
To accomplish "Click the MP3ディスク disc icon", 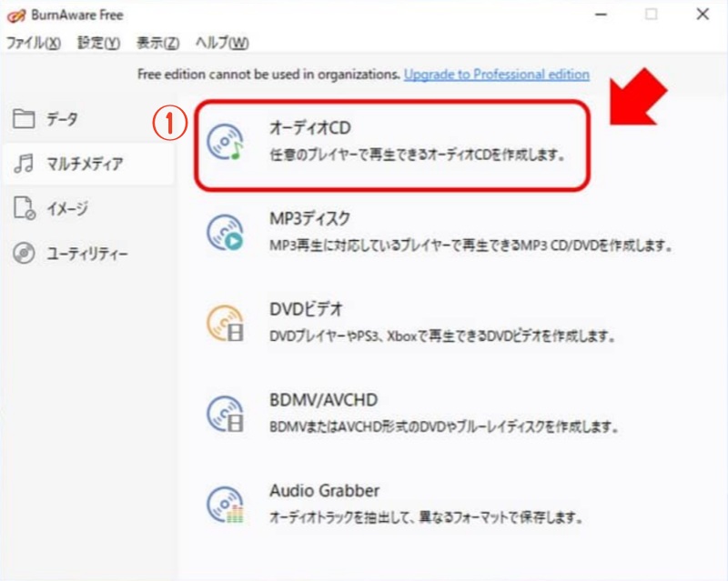I will pos(225,232).
